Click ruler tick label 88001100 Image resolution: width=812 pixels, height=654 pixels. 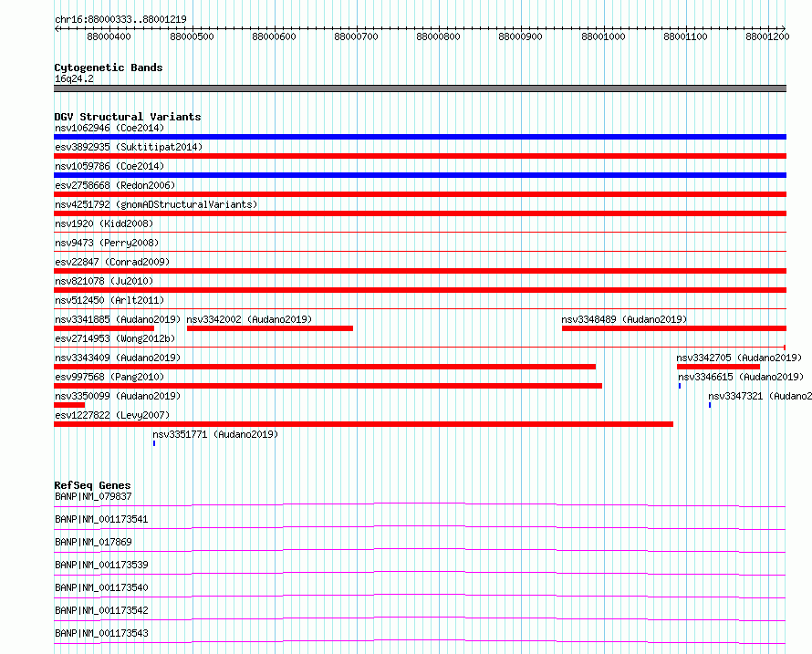[x=686, y=36]
